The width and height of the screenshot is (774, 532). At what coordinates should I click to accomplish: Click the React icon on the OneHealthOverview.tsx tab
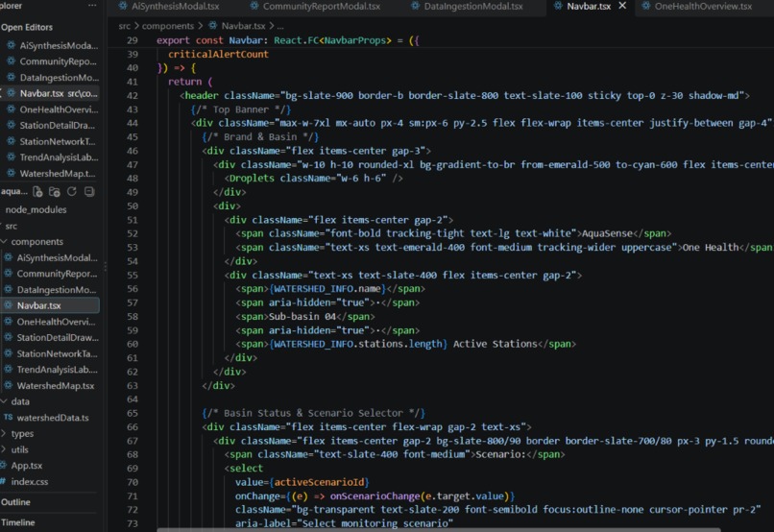point(646,6)
